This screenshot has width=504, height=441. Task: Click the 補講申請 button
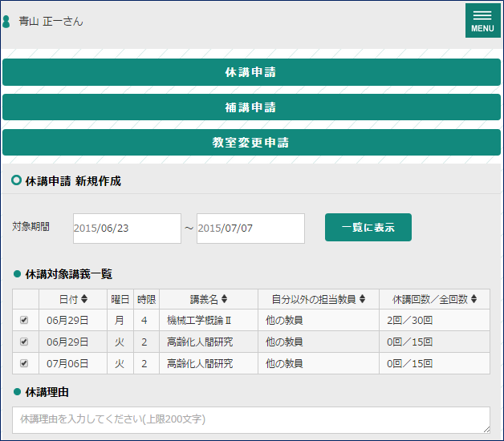tap(251, 107)
